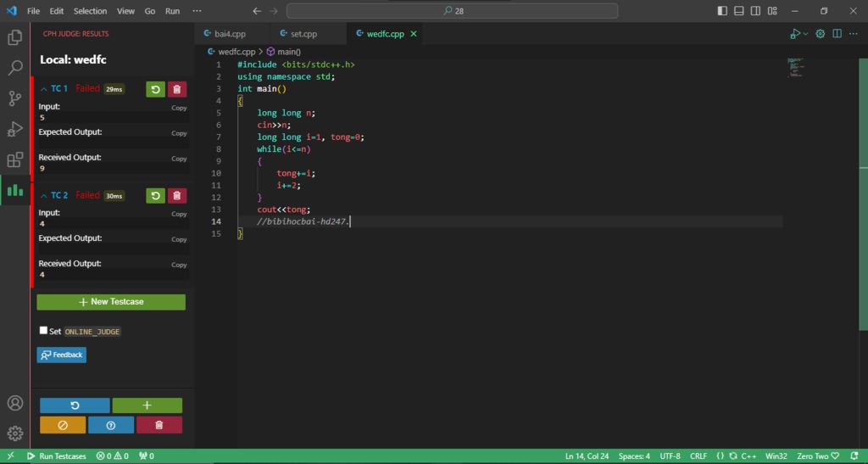
Task: Open the C++ language mode selector
Action: point(748,456)
